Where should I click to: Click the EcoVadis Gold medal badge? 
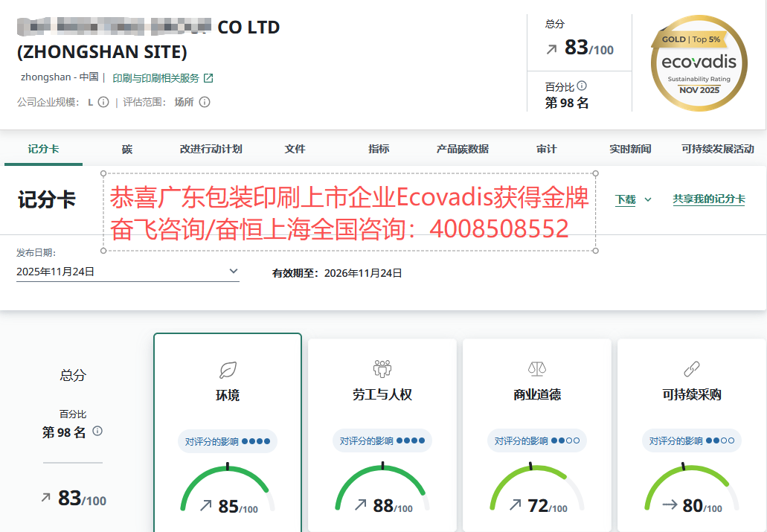(x=699, y=63)
